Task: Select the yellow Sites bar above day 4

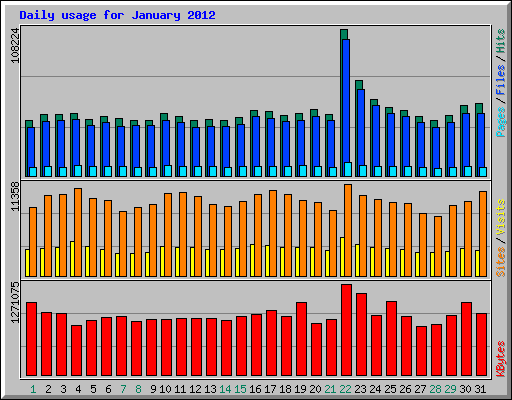Action: (72, 259)
